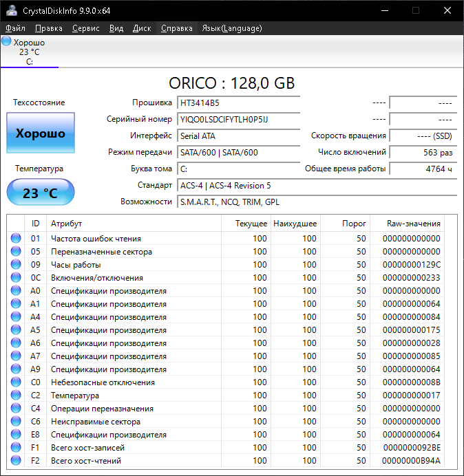Click status icon for attribute A5
The width and height of the screenshot is (464, 476).
(x=16, y=329)
